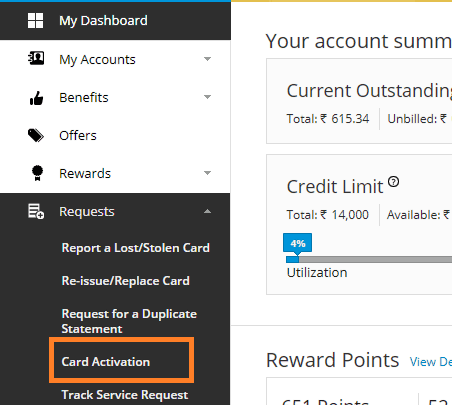Click the View Details link by Reward Points
The height and width of the screenshot is (405, 452).
pos(431,362)
